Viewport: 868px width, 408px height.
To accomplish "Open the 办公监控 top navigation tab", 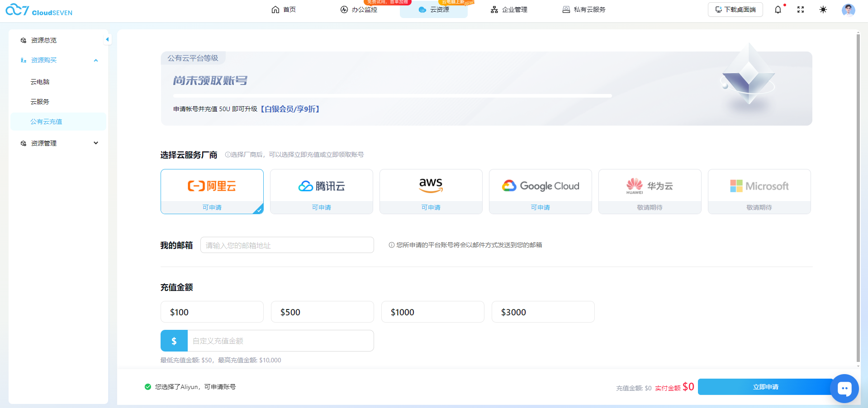I will pyautogui.click(x=359, y=9).
